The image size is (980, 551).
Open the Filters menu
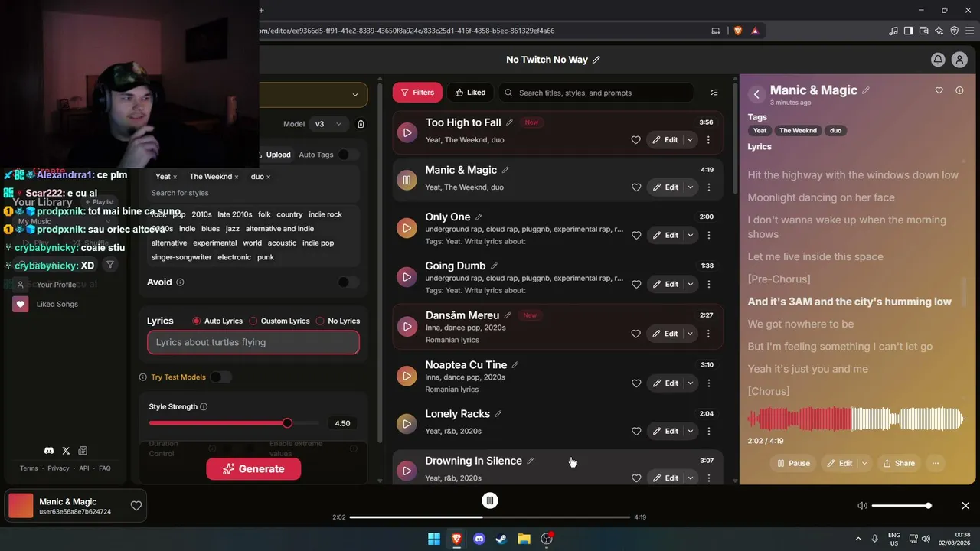[417, 93]
